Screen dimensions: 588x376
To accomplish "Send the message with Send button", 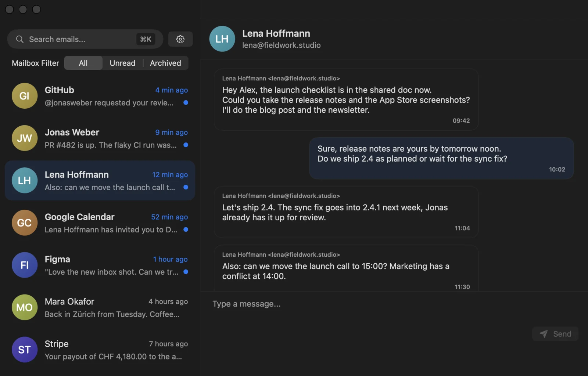I will (555, 334).
